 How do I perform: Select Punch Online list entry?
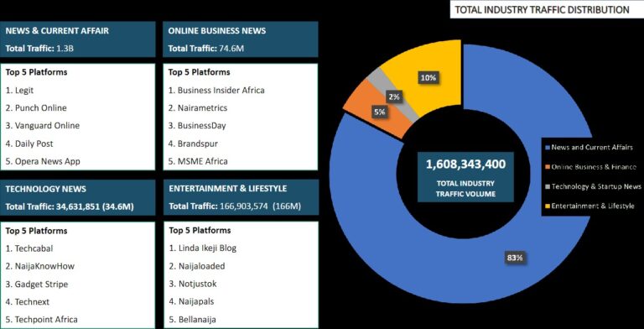[36, 107]
